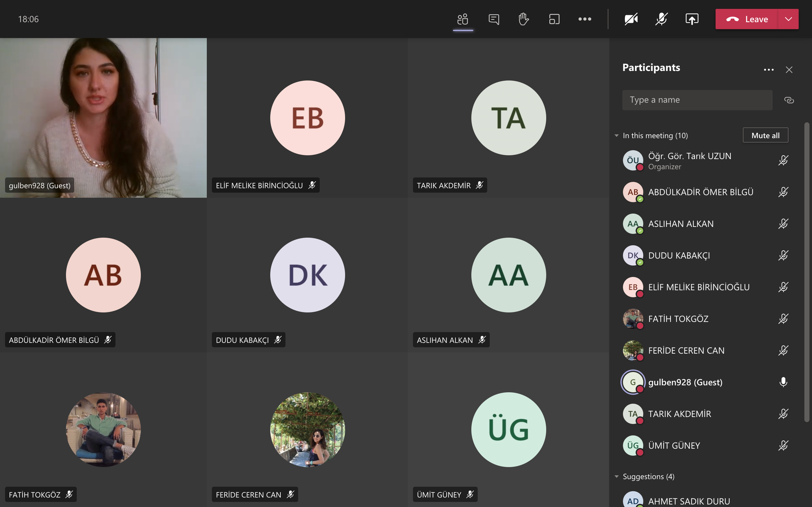Viewport: 812px width, 507px height.
Task: Open the meeting chat icon
Action: point(494,19)
